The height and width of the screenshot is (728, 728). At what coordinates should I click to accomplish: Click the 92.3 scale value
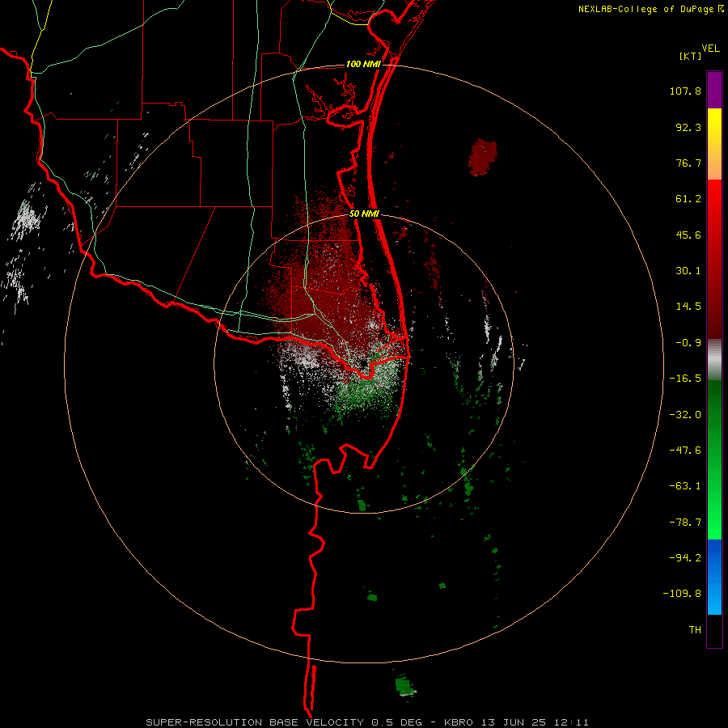pyautogui.click(x=688, y=127)
